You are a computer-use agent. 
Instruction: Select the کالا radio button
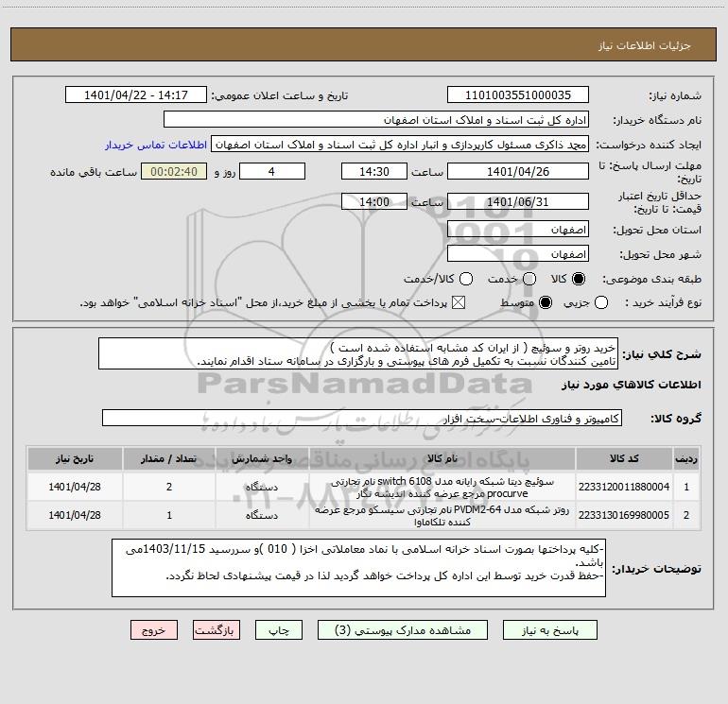[579, 279]
